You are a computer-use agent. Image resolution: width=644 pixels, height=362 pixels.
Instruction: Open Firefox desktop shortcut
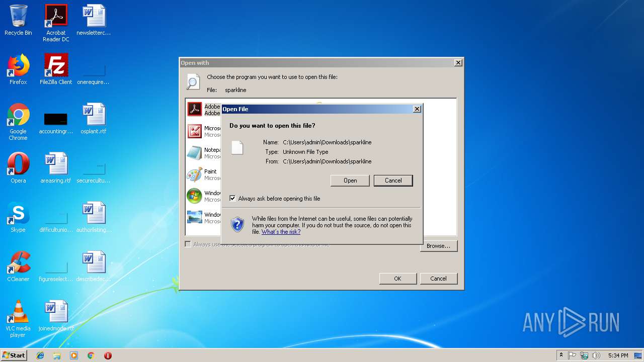18,69
